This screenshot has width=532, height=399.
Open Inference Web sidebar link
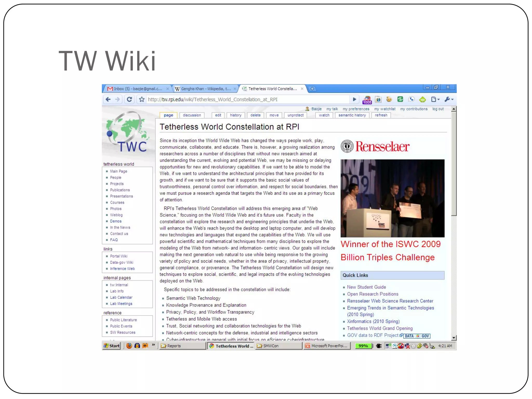122,269
